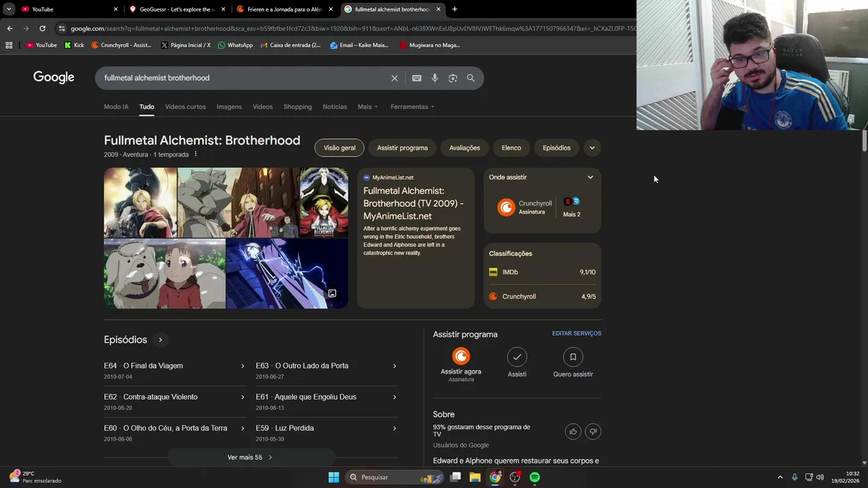The image size is (868, 488).
Task: Switch to the GeoGuessr browser tab
Action: pyautogui.click(x=177, y=9)
